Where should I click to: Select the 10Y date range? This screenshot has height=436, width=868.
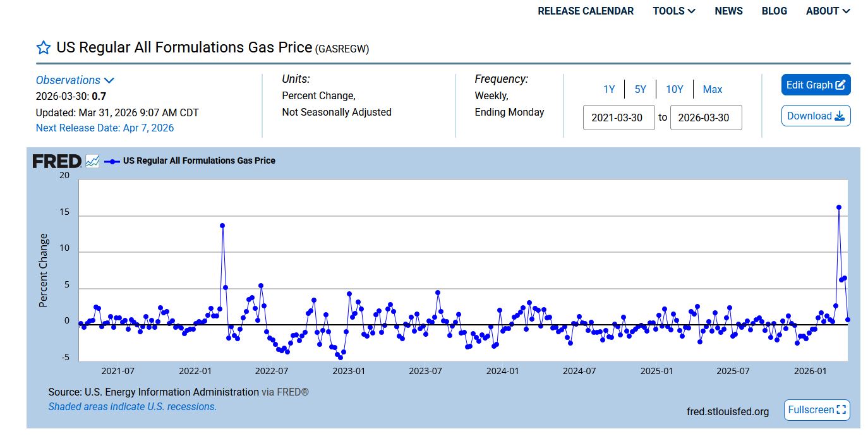point(674,90)
